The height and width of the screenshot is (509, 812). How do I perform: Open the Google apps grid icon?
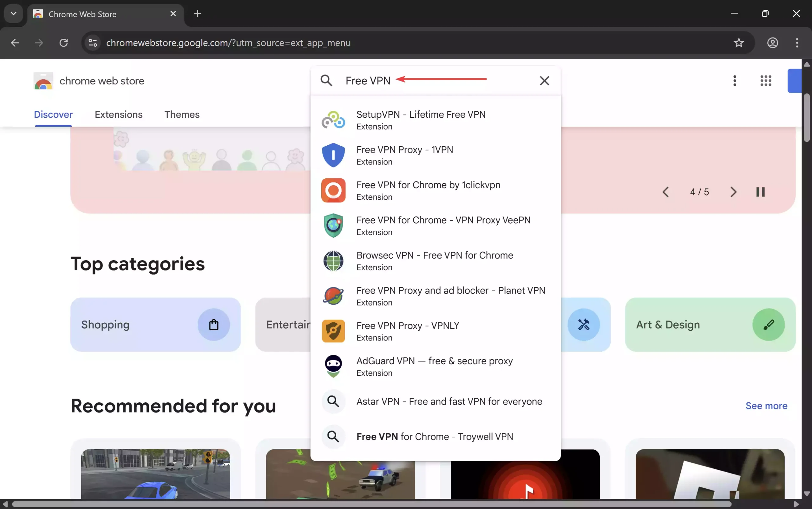(766, 81)
